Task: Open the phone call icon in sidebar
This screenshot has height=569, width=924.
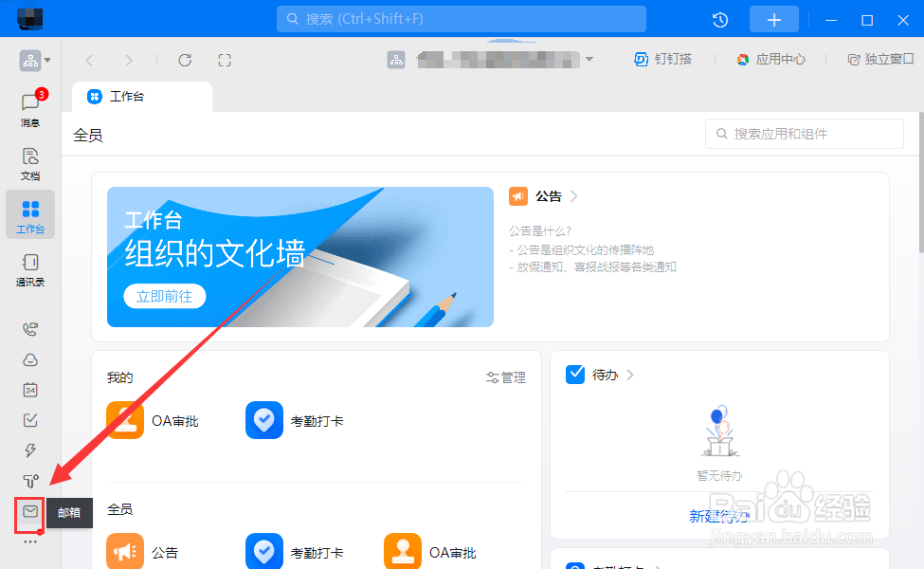Action: pyautogui.click(x=29, y=328)
